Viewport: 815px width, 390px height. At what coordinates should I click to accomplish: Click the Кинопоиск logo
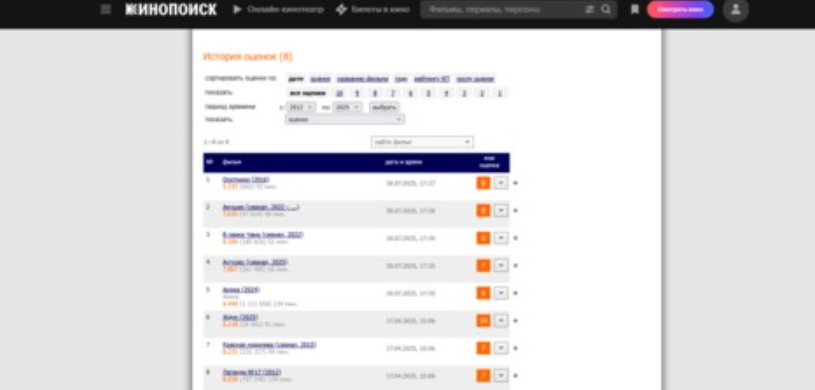(171, 9)
